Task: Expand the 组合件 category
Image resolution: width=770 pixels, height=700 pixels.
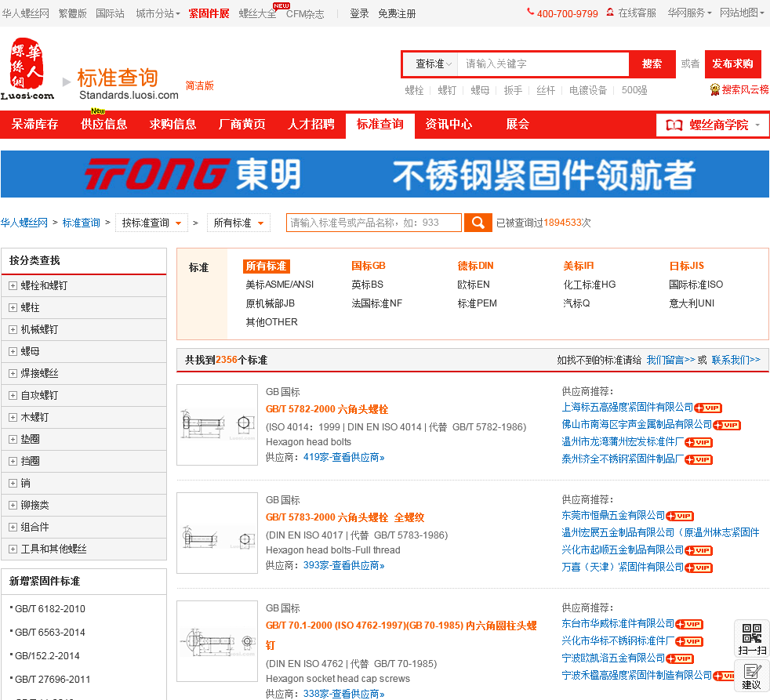Action: click(x=13, y=528)
